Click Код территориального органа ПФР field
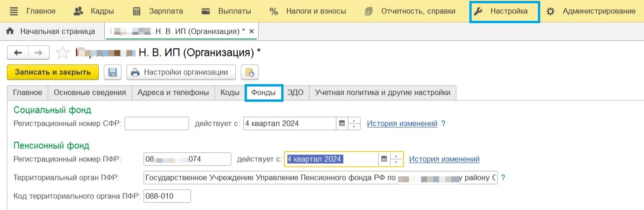The height and width of the screenshot is (210, 644). tap(167, 196)
